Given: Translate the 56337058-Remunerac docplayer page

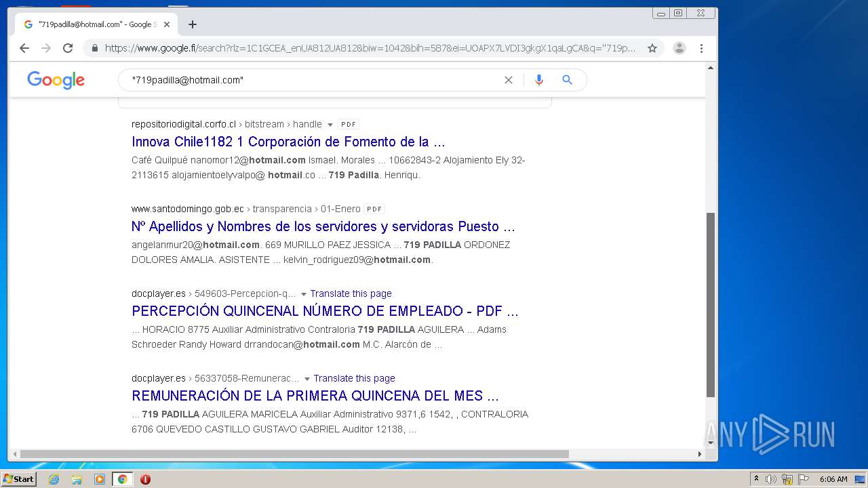Looking at the screenshot, I should pyautogui.click(x=354, y=378).
